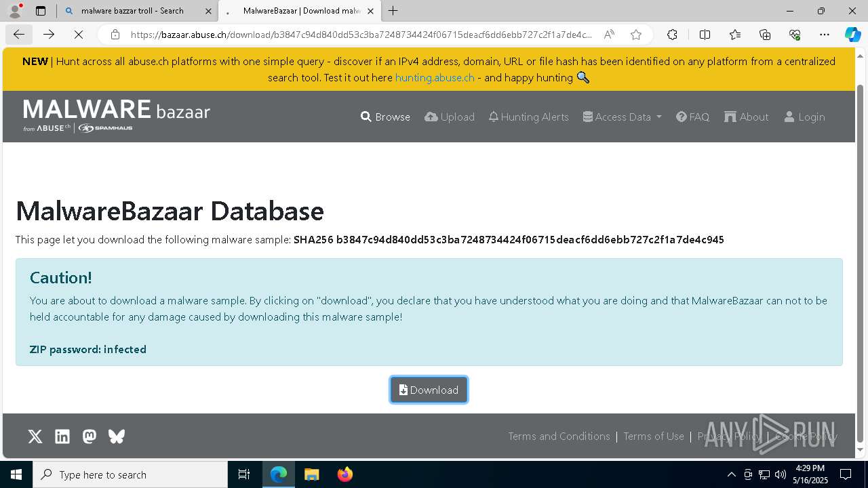
Task: Click the MALWARE bazaar logo
Action: point(117,115)
